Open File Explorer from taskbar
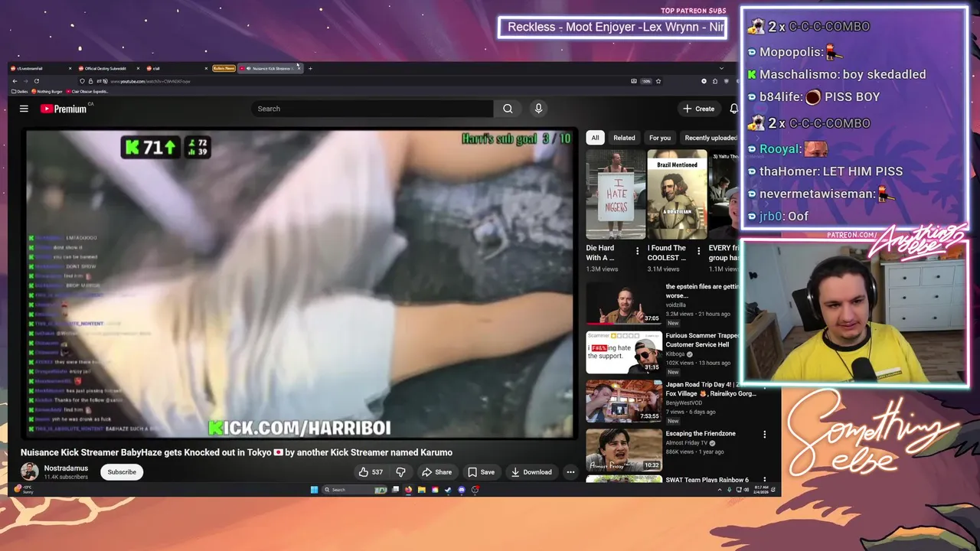The height and width of the screenshot is (551, 980). pyautogui.click(x=421, y=490)
